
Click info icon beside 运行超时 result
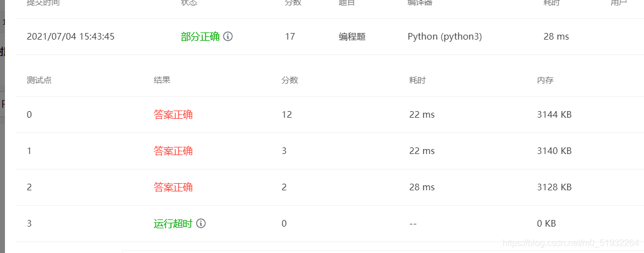[201, 223]
